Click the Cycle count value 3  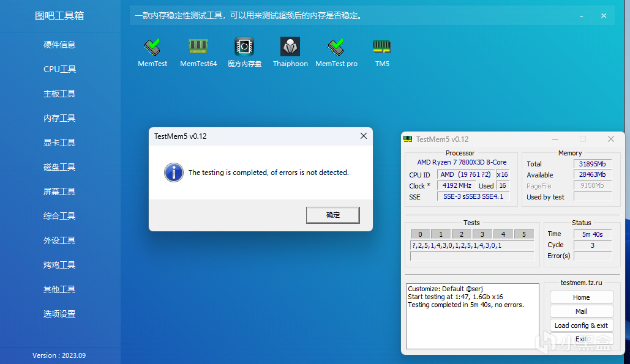tap(593, 245)
